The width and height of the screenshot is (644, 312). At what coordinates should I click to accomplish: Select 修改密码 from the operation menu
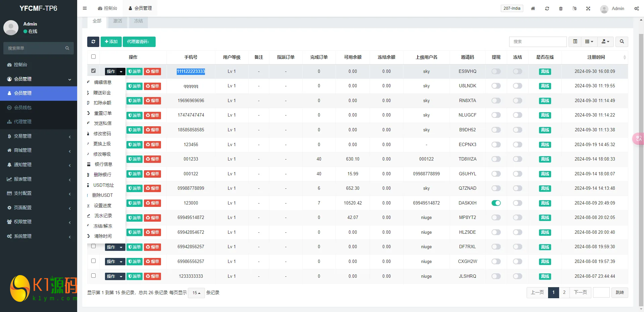pos(102,134)
